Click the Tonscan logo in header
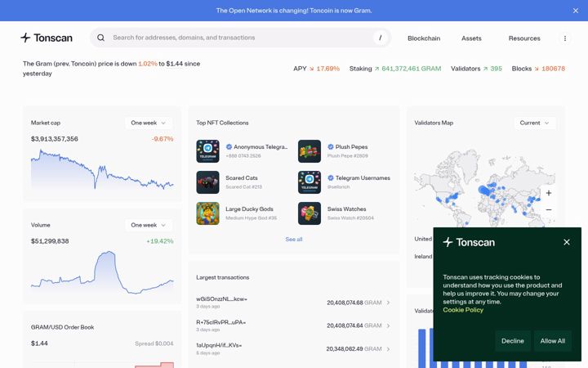 coord(47,38)
